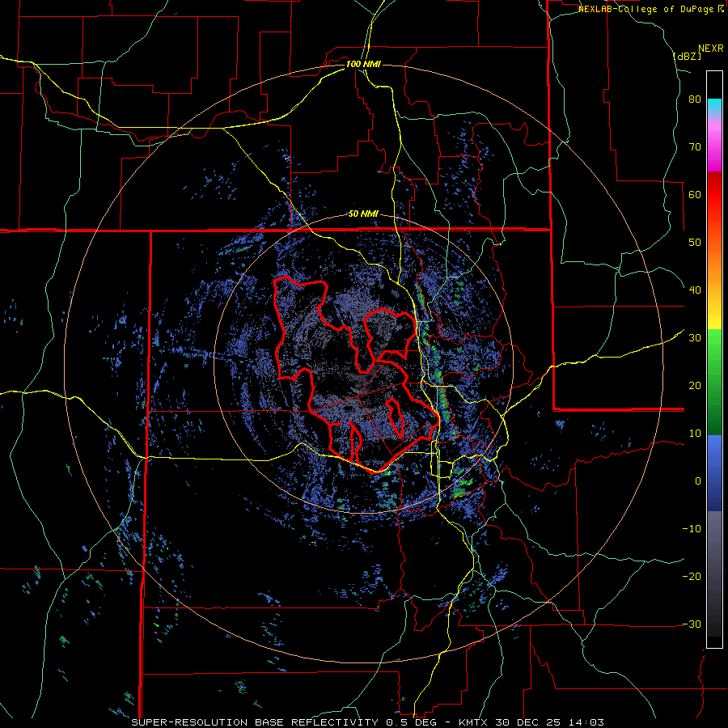Click the Super-Resolution Base Reflectivity caption

[x=254, y=722]
